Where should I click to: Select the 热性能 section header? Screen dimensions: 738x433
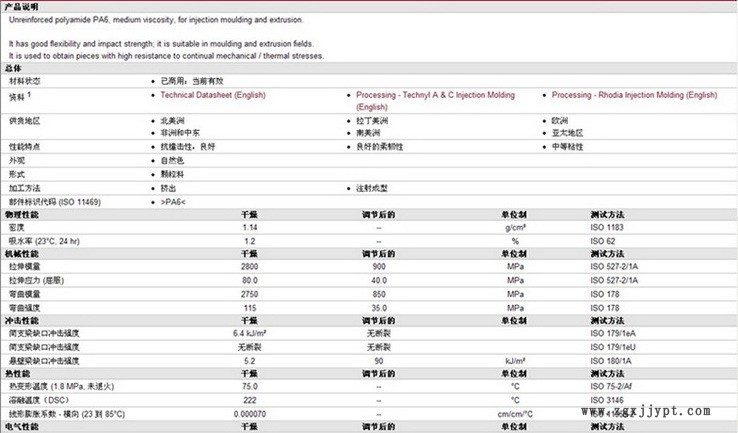17,373
